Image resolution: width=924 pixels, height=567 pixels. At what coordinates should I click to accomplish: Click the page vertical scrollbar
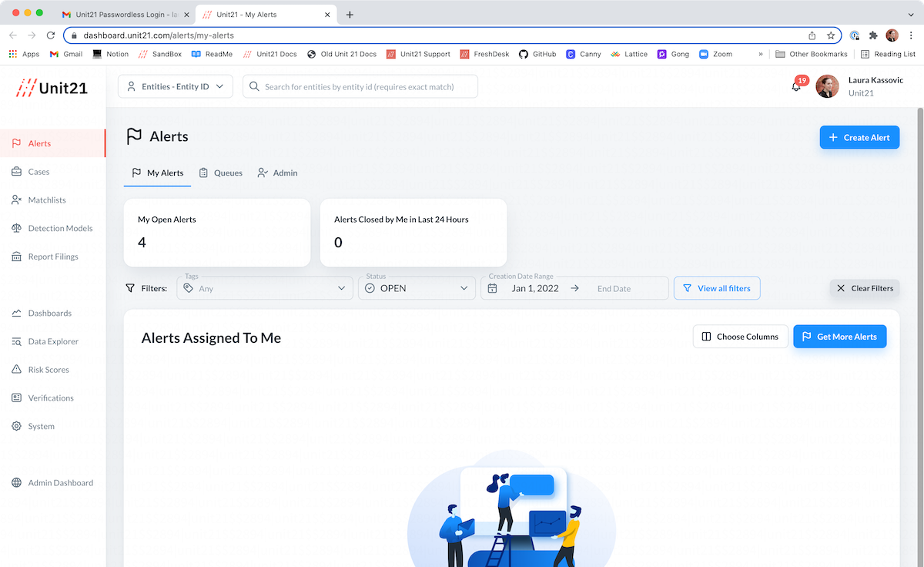point(919,337)
